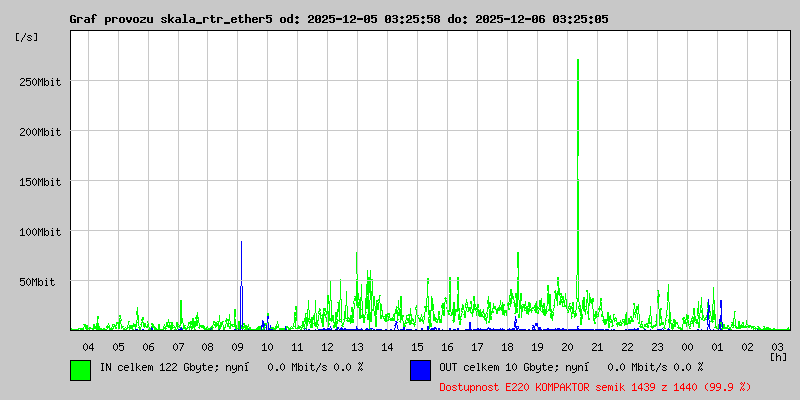This screenshot has width=800, height=400.
Task: Click the 150Mbit y-axis label
Action: (x=40, y=181)
